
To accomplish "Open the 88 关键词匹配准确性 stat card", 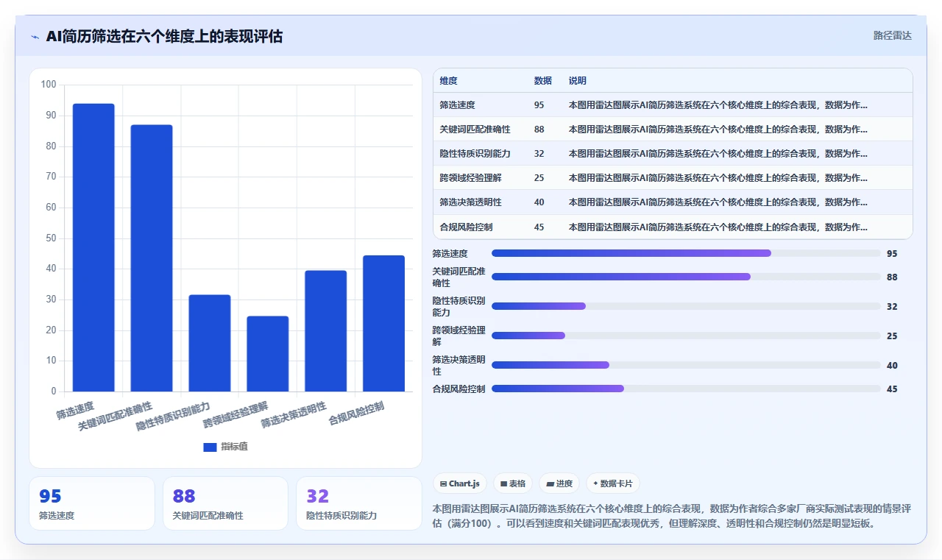I will coord(225,503).
